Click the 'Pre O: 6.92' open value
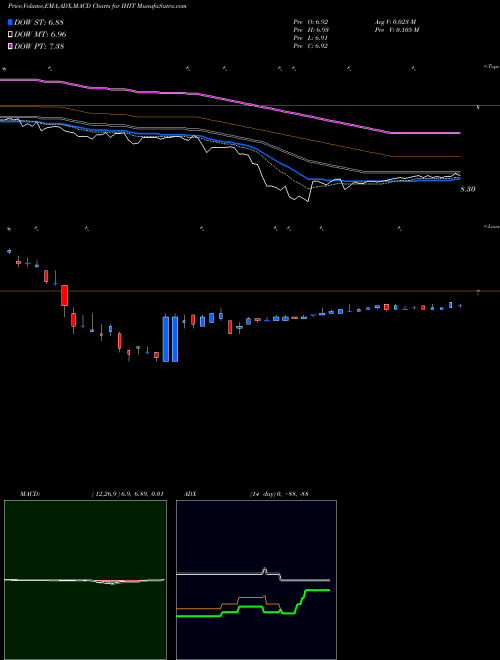The width and height of the screenshot is (500, 660). [x=311, y=21]
